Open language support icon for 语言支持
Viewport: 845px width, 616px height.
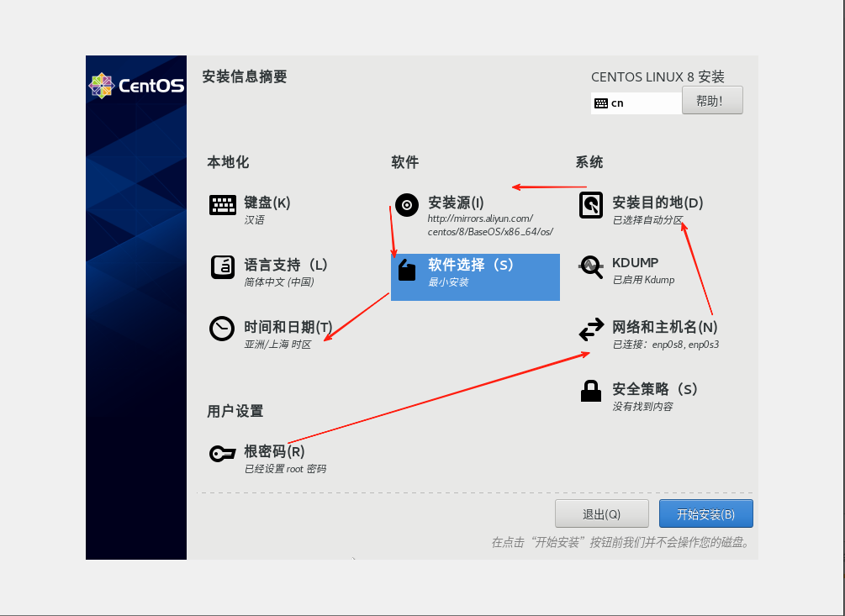pos(223,267)
